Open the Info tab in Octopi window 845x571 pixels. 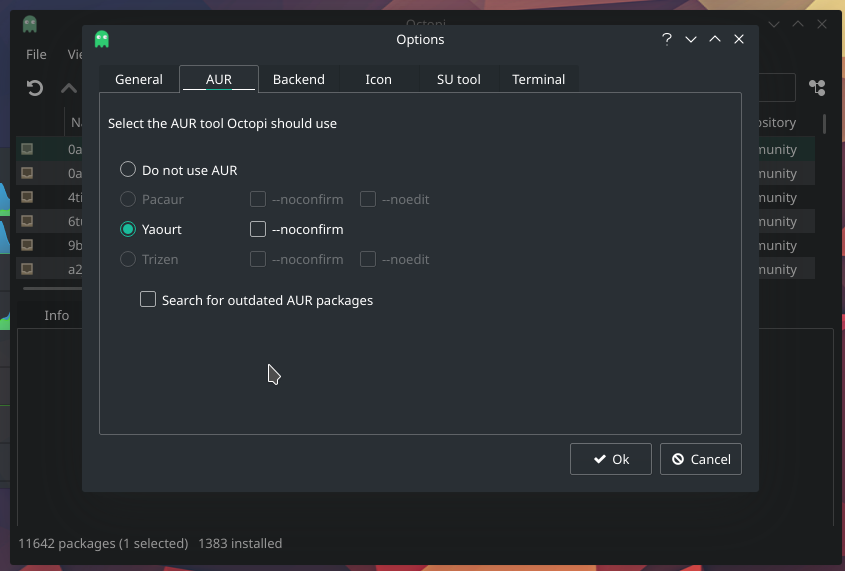coord(57,315)
